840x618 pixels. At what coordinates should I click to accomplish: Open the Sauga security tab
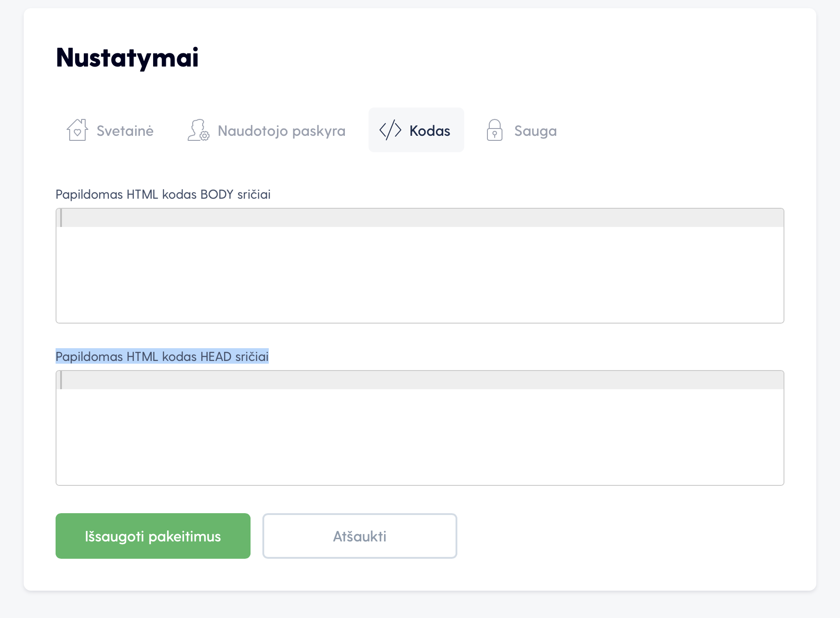coord(522,130)
